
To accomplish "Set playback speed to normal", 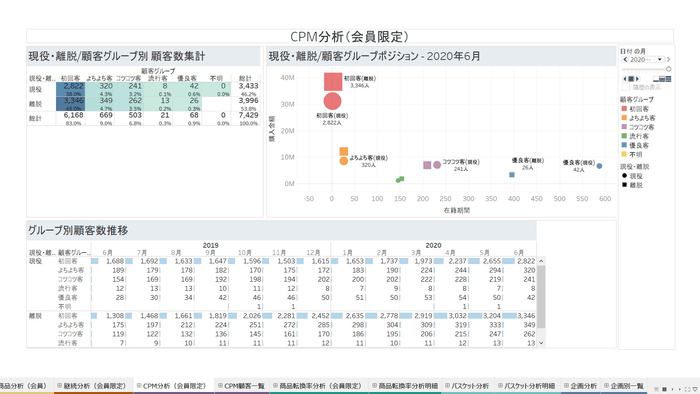I will 662,79.
